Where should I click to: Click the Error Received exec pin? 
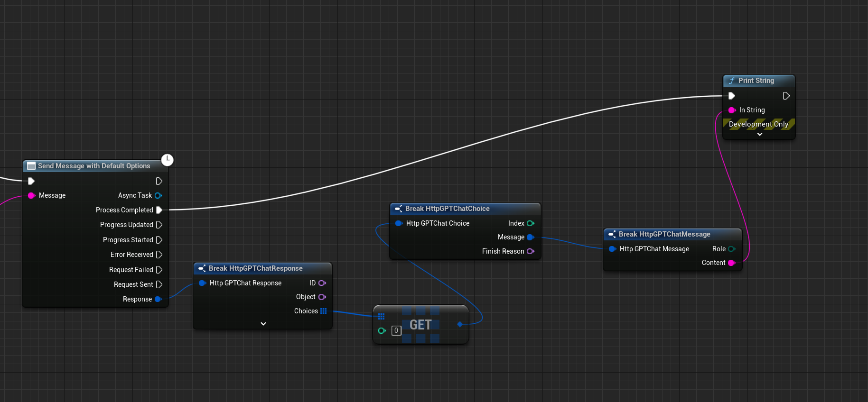(x=159, y=255)
